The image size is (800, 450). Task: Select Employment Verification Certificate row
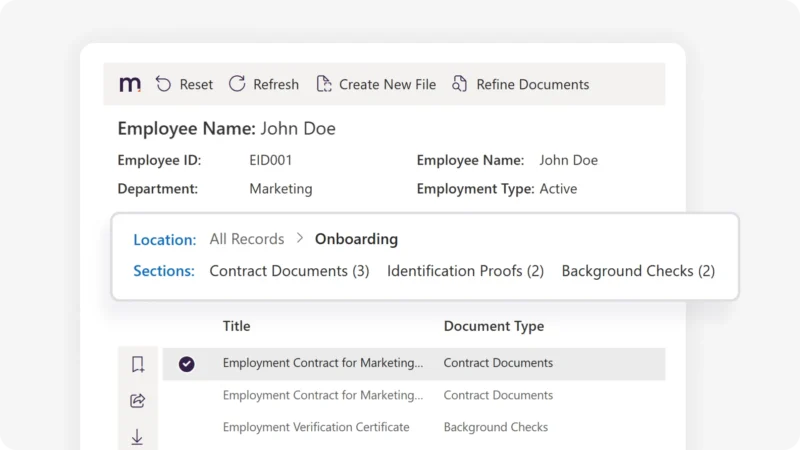click(414, 427)
